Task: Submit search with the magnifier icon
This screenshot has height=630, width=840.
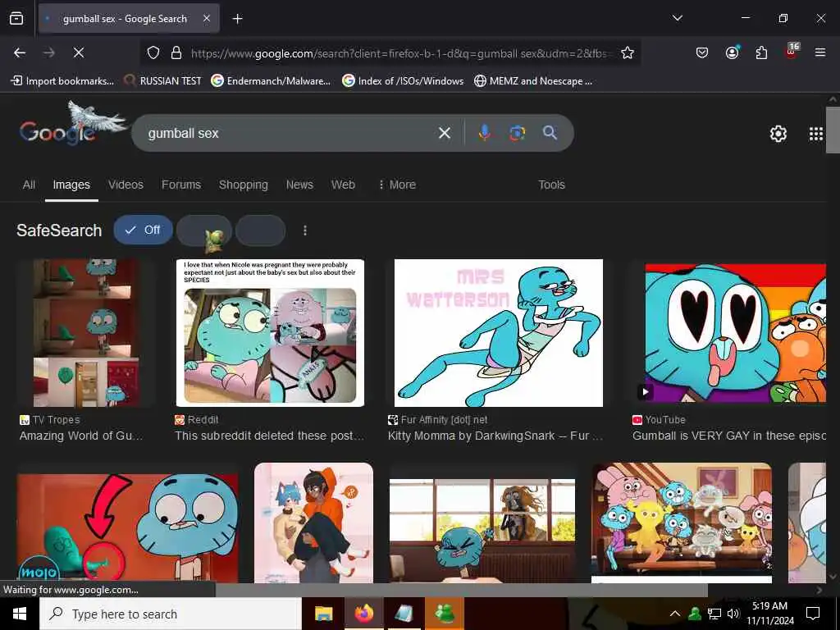Action: click(550, 133)
